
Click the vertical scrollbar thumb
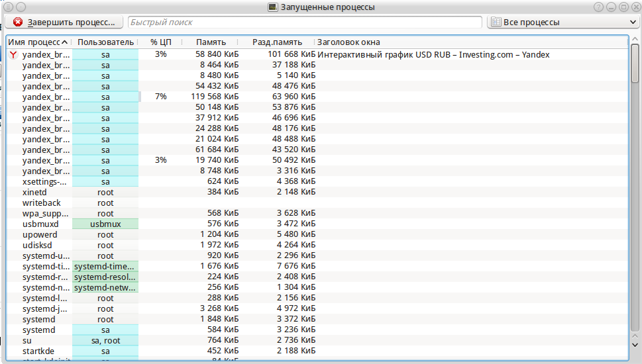(635, 63)
